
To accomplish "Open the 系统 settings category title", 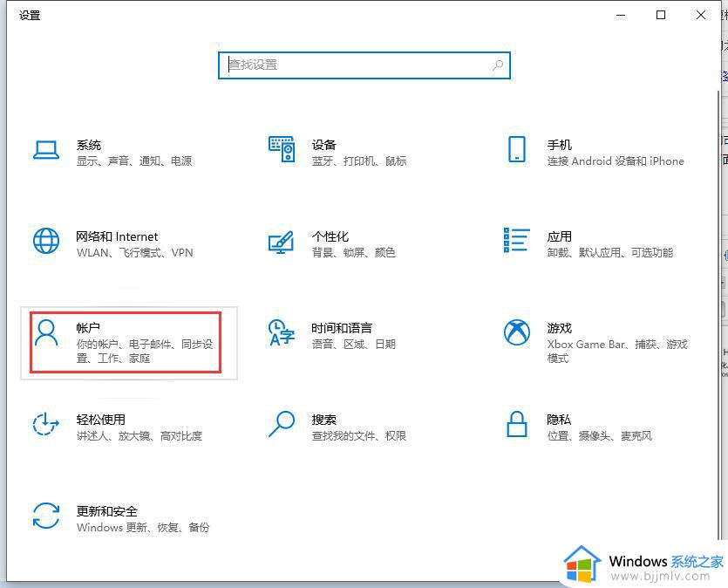I will click(x=89, y=145).
